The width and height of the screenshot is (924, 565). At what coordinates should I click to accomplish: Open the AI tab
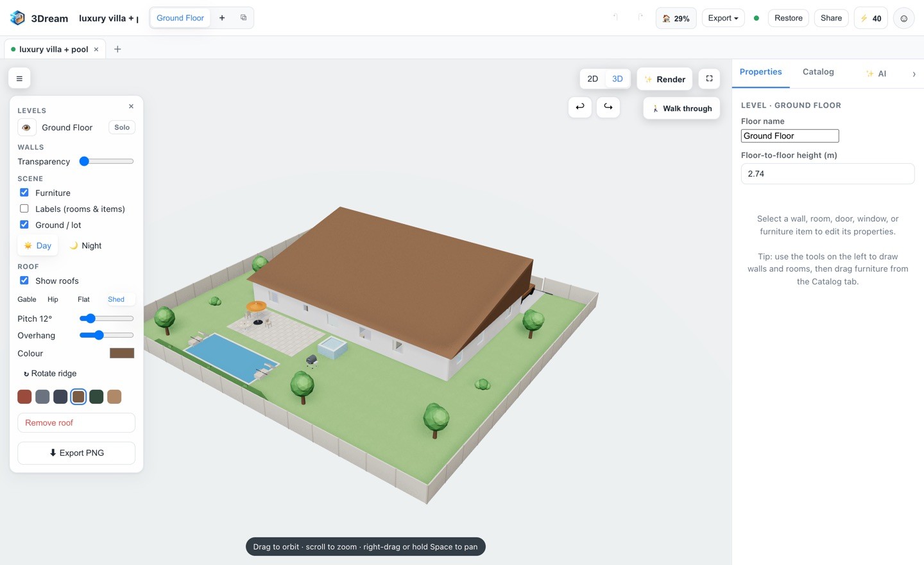coord(876,74)
